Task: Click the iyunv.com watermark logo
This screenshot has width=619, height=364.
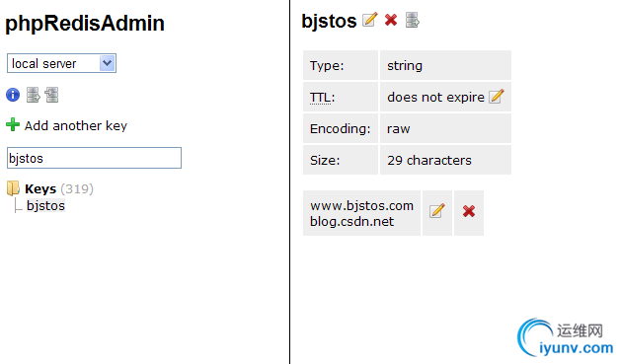Action: pyautogui.click(x=565, y=338)
